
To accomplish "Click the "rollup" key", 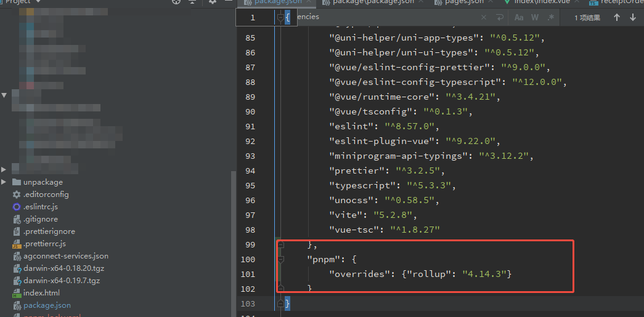I will pyautogui.click(x=429, y=275).
